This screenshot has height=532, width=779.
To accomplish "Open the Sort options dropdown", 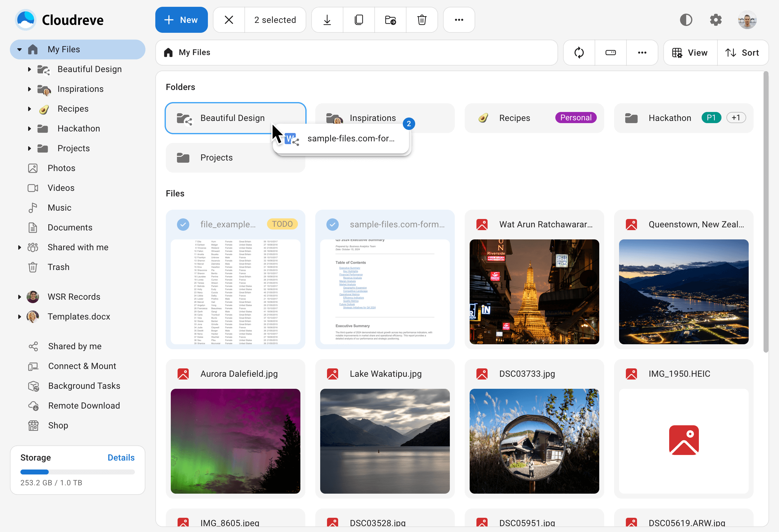I will (743, 52).
